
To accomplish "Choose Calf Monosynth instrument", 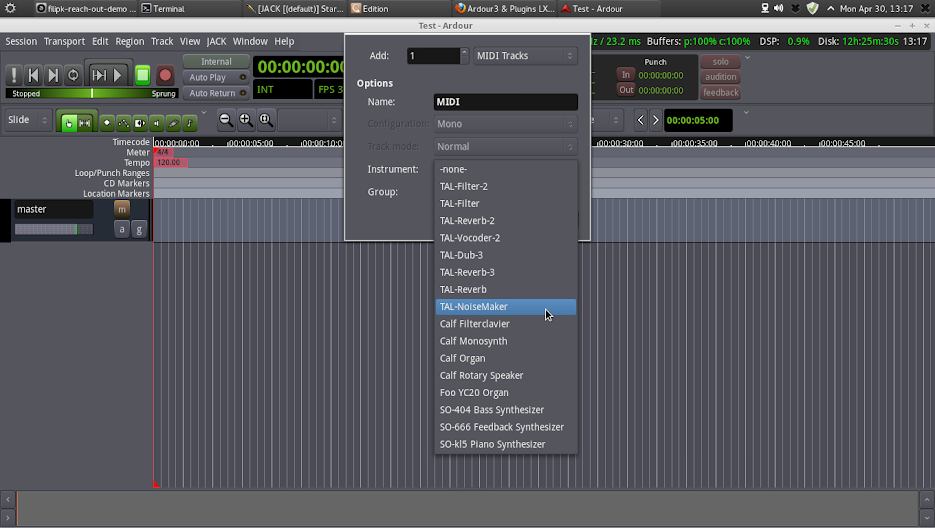I will [x=506, y=341].
